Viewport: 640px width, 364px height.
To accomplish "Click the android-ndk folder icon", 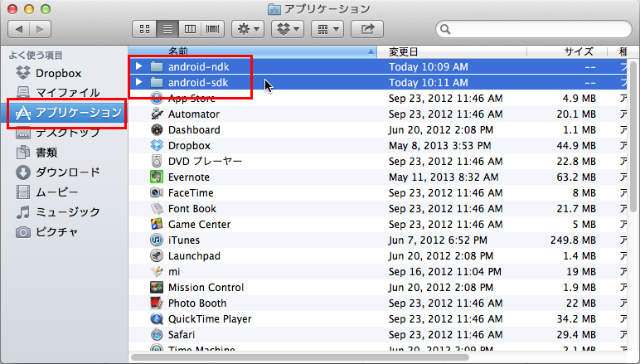I will (157, 66).
